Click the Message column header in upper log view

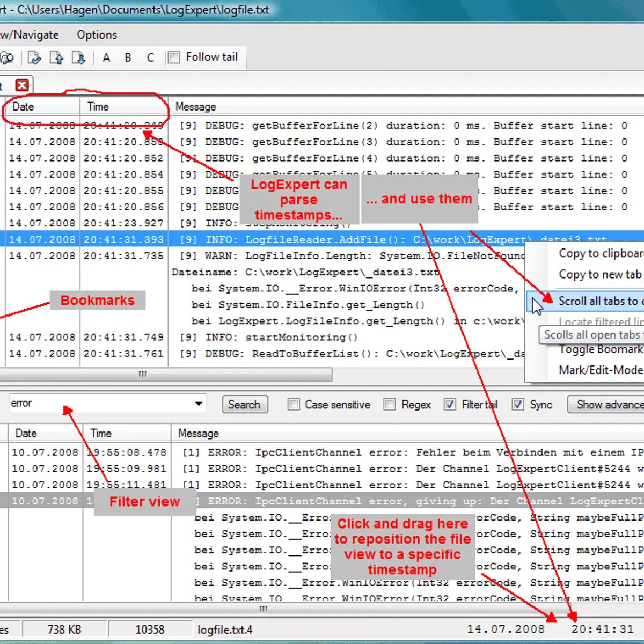click(x=406, y=107)
